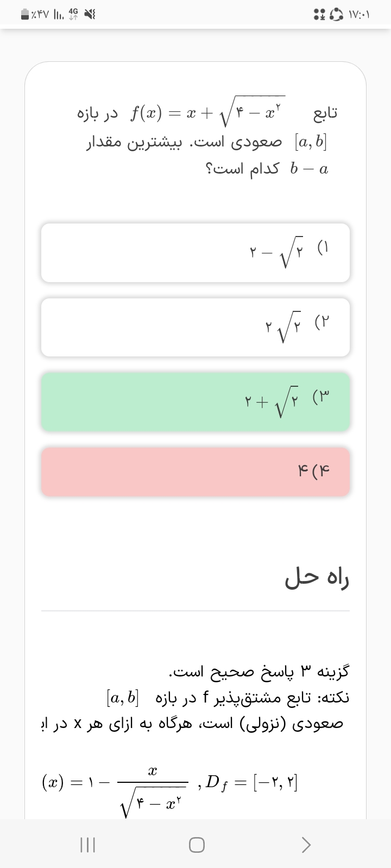The height and width of the screenshot is (868, 391).
Task: Tap the Back navigation arrow
Action: [x=306, y=845]
